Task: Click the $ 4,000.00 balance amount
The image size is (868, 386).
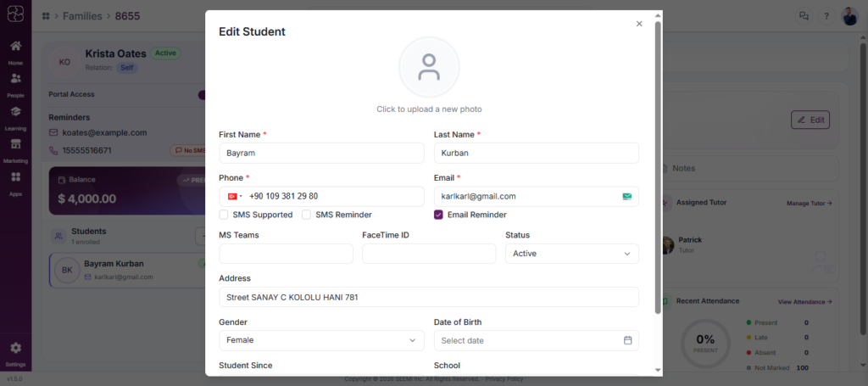Action: (x=87, y=199)
